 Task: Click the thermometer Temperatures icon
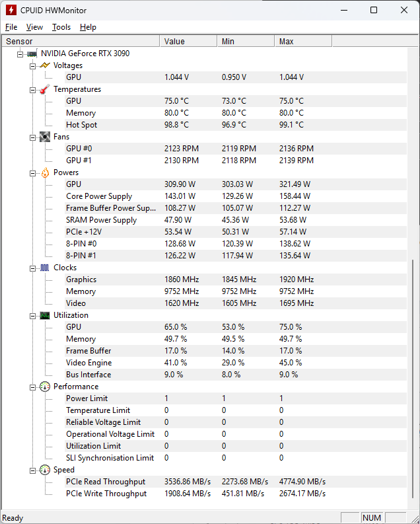click(x=45, y=89)
